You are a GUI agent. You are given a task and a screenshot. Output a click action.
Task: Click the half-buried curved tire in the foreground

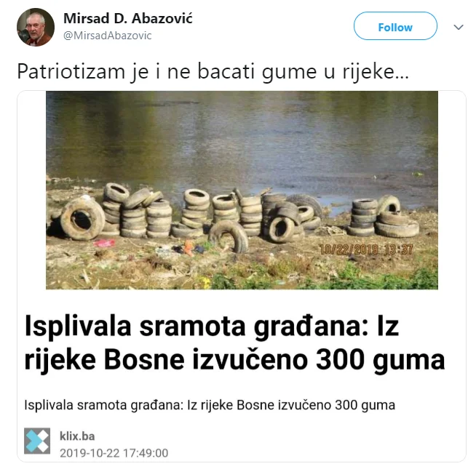pyautogui.click(x=229, y=236)
